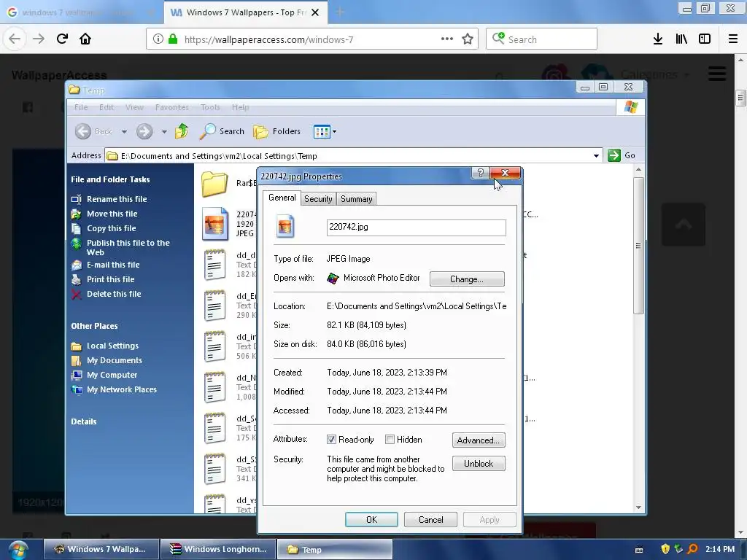747x560 pixels.
Task: Click the site information icon in URL bar
Action: click(158, 39)
